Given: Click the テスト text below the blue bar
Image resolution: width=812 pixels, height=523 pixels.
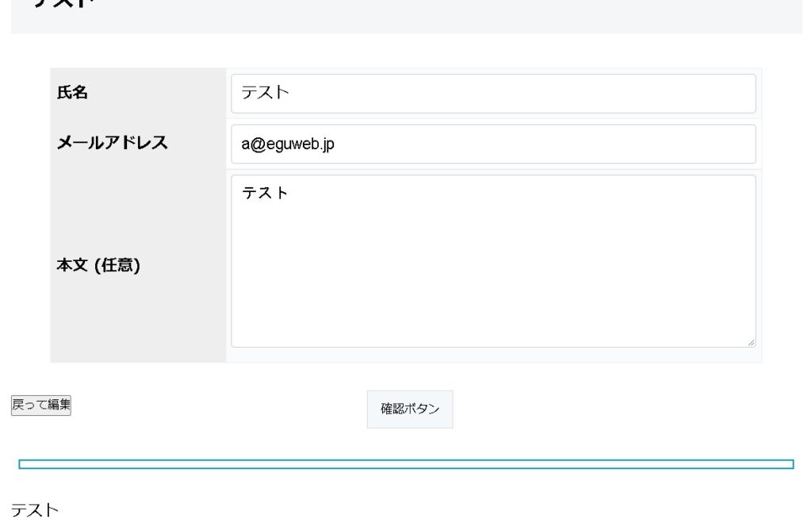Looking at the screenshot, I should (x=35, y=510).
